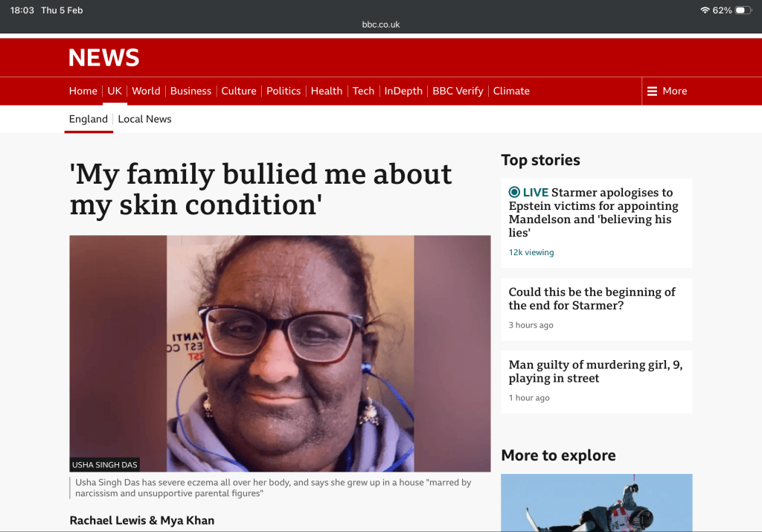The height and width of the screenshot is (532, 762).
Task: Select the UK navigation tab
Action: point(115,92)
